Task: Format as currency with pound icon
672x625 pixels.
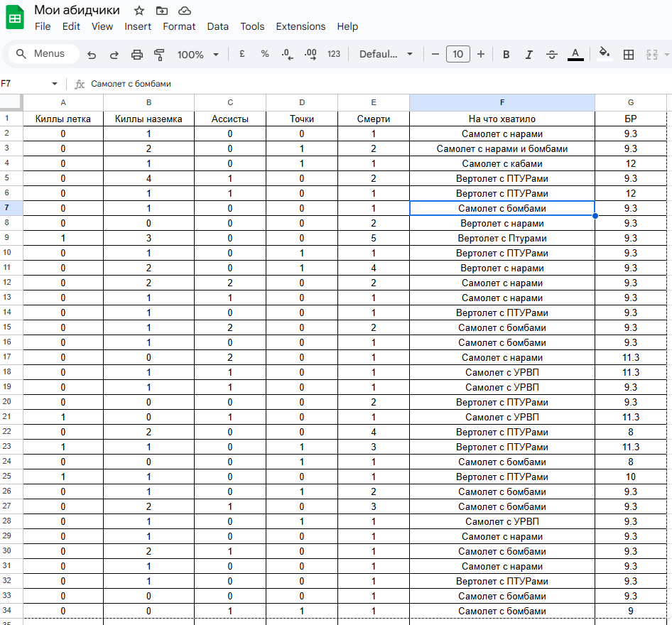Action: 242,54
